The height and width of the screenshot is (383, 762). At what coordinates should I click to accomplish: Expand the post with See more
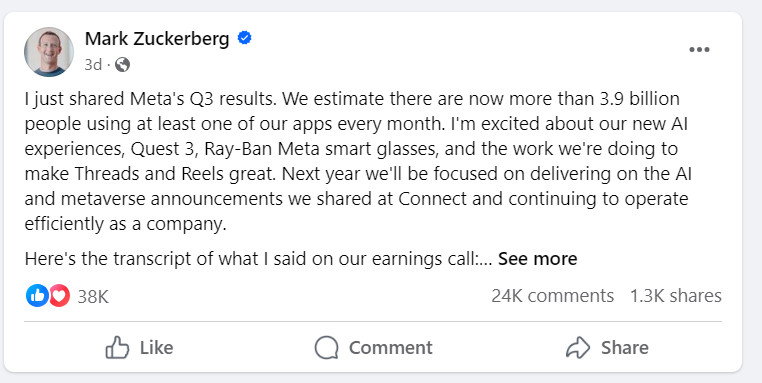[537, 259]
